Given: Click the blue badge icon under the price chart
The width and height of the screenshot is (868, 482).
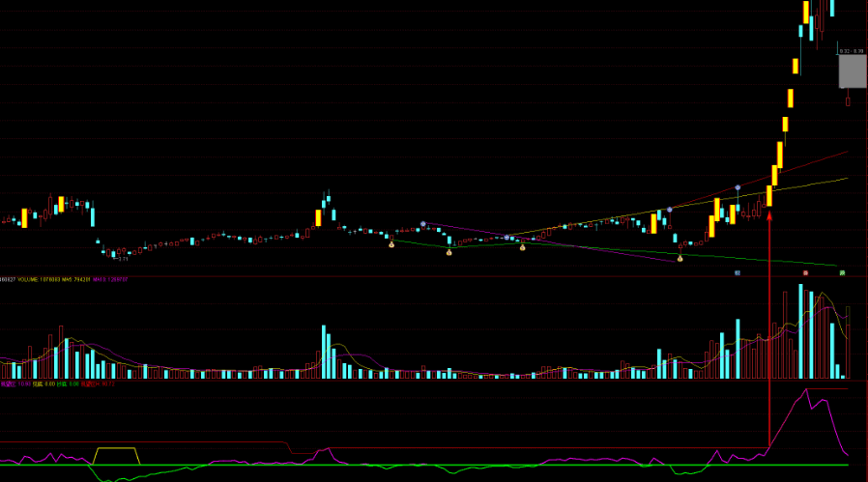Looking at the screenshot, I should [738, 272].
